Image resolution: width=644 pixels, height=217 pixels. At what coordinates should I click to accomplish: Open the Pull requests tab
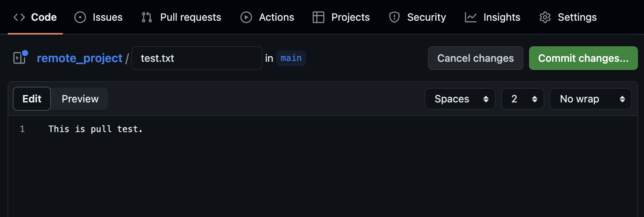tap(190, 17)
